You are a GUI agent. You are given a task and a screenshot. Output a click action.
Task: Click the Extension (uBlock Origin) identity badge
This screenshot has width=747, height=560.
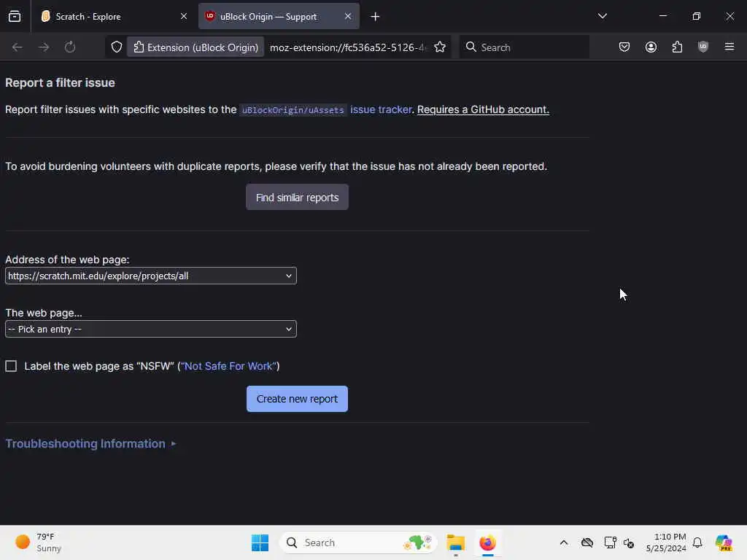pyautogui.click(x=196, y=47)
